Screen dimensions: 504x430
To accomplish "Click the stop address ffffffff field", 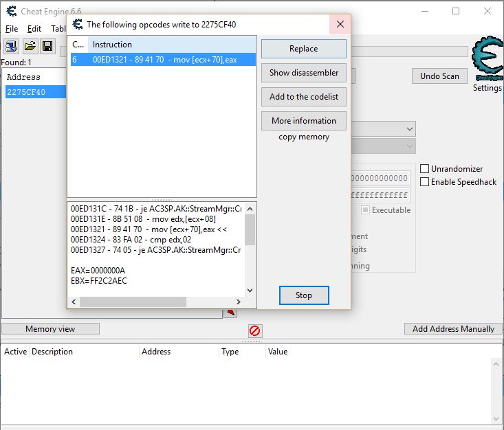I will (x=380, y=195).
